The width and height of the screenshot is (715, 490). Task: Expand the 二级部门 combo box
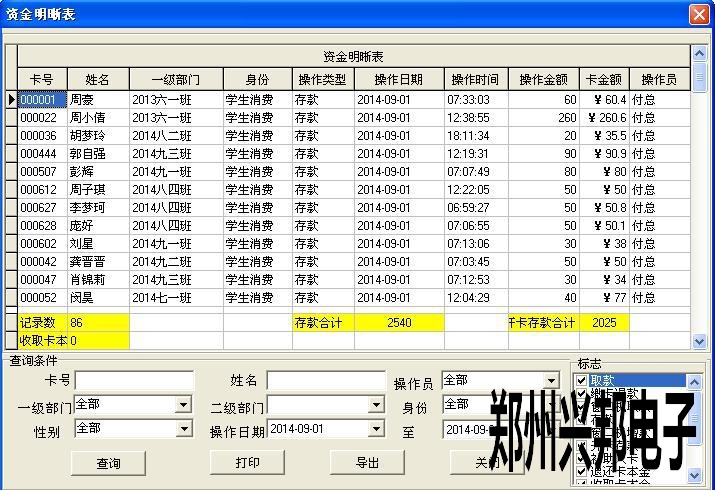pyautogui.click(x=376, y=405)
